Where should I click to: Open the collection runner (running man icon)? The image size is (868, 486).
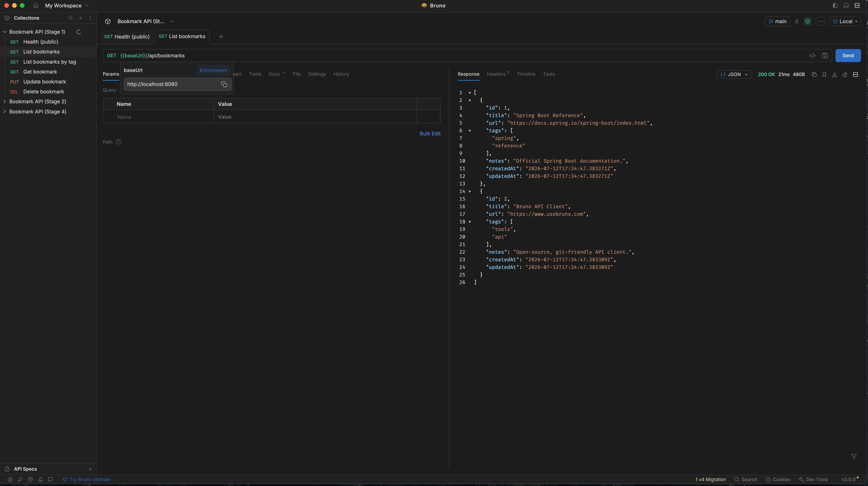tap(797, 21)
